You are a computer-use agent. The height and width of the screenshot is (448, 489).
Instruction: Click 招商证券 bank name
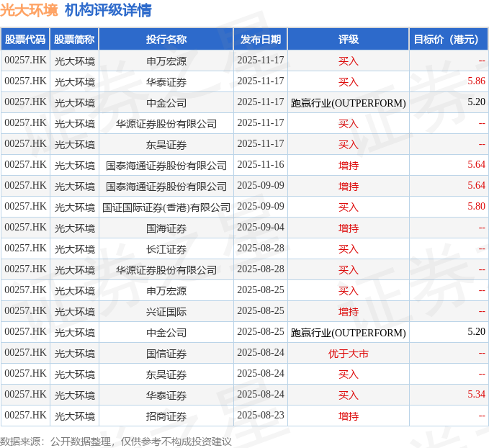coord(166,416)
